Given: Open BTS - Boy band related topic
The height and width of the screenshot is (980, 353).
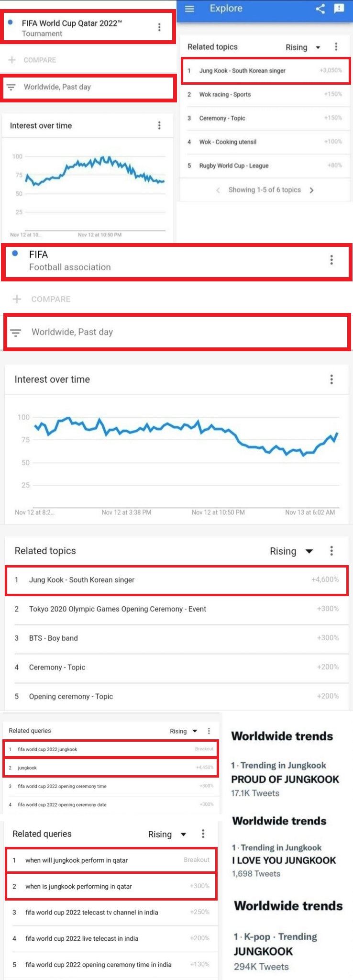Looking at the screenshot, I should 53,638.
